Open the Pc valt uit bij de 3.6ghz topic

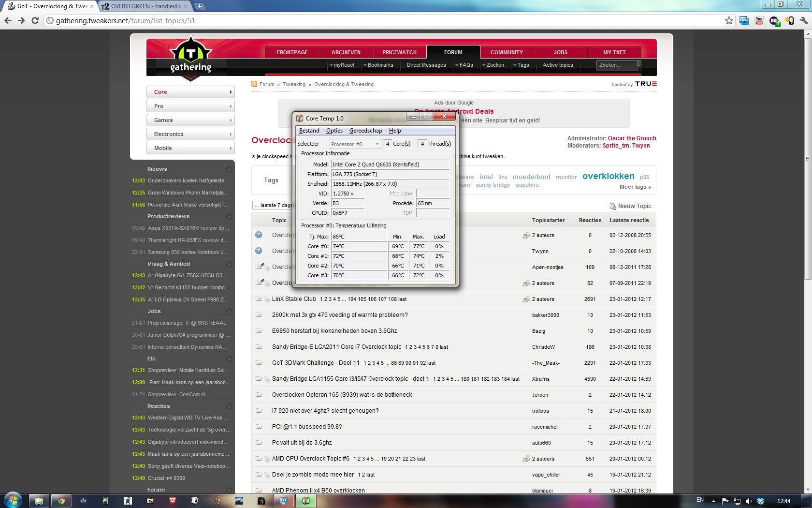point(302,443)
